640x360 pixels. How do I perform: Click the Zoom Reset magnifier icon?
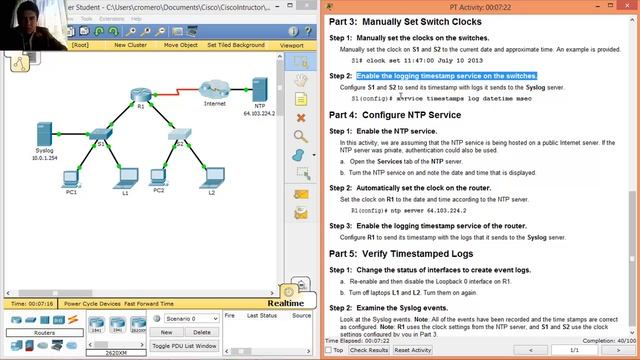pos(146,31)
